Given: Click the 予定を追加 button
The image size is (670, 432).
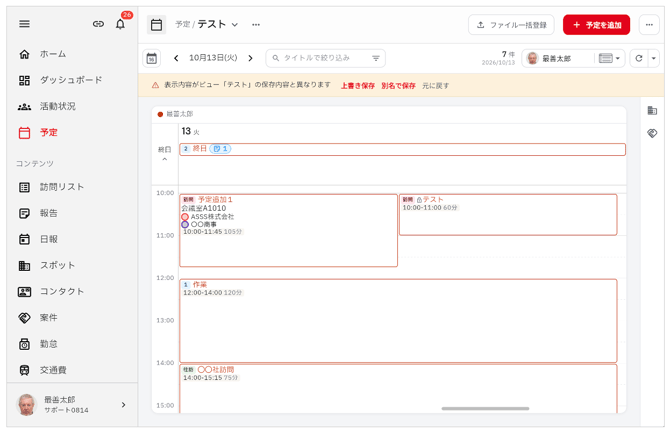Looking at the screenshot, I should click(596, 25).
